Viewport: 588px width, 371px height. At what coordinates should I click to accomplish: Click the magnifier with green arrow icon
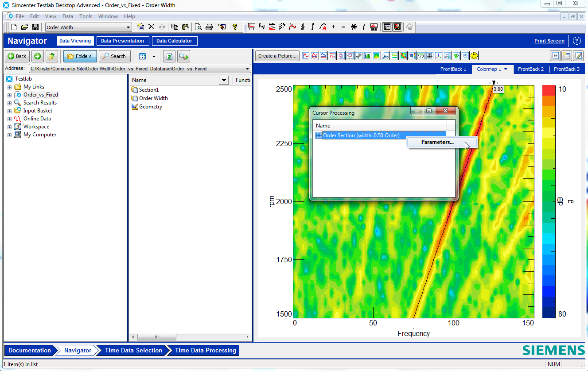(184, 56)
